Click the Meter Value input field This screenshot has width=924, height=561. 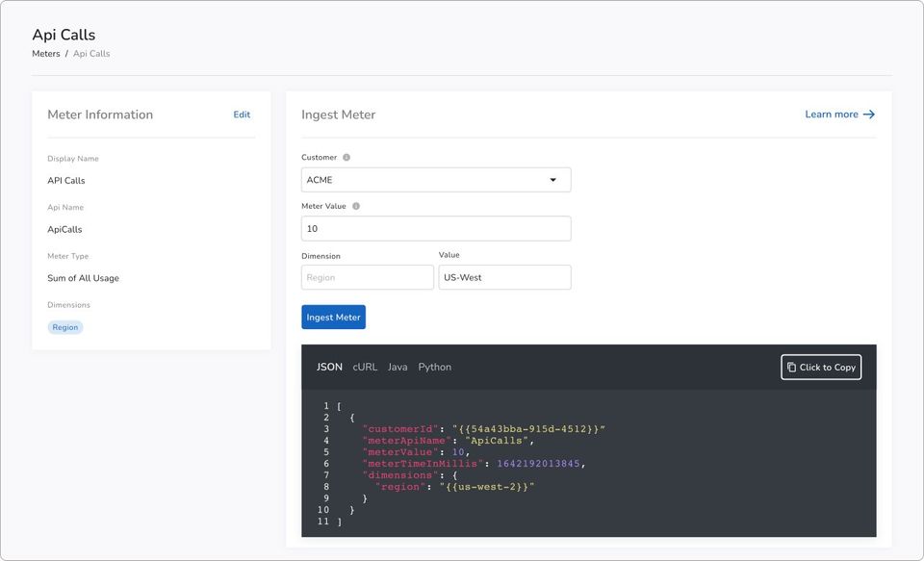point(436,229)
